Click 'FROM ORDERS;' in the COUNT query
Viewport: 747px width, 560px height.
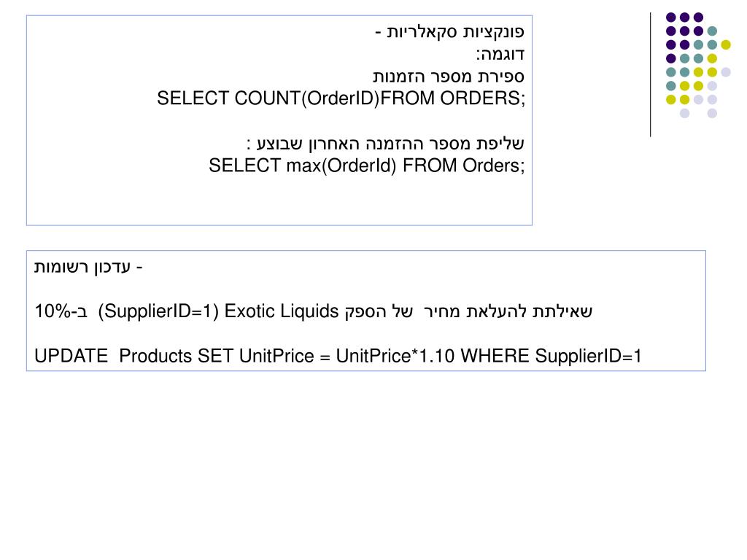[x=453, y=98]
